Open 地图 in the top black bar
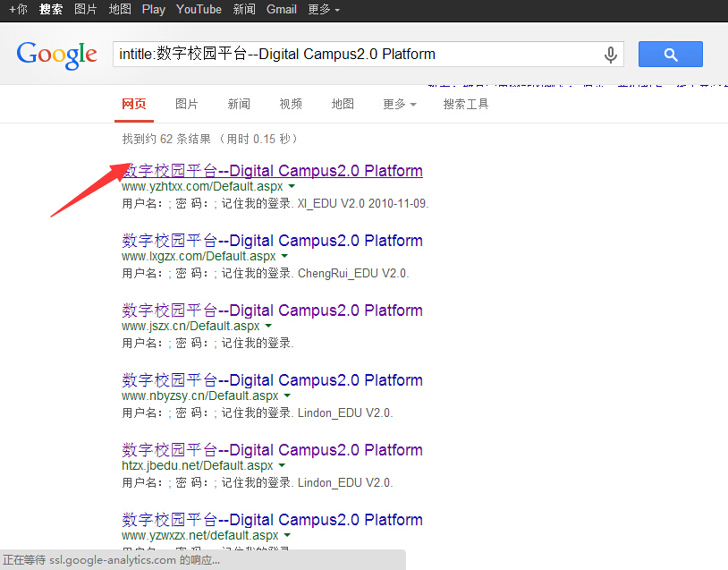This screenshot has width=728, height=570. pos(120,9)
